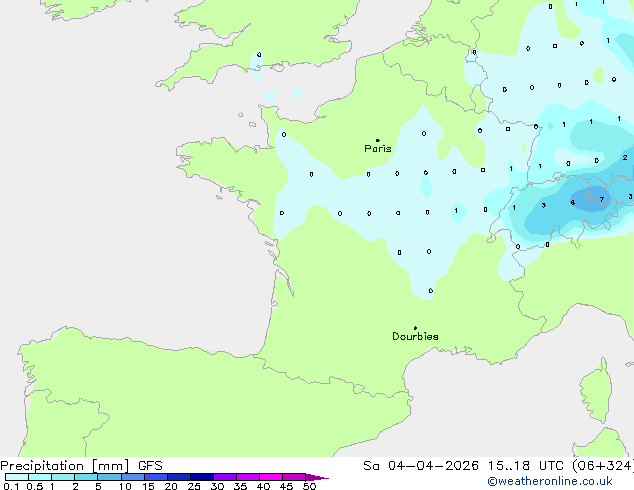Pick the 45–50 mm legend swatch
This screenshot has height=490, width=634.
point(294,477)
